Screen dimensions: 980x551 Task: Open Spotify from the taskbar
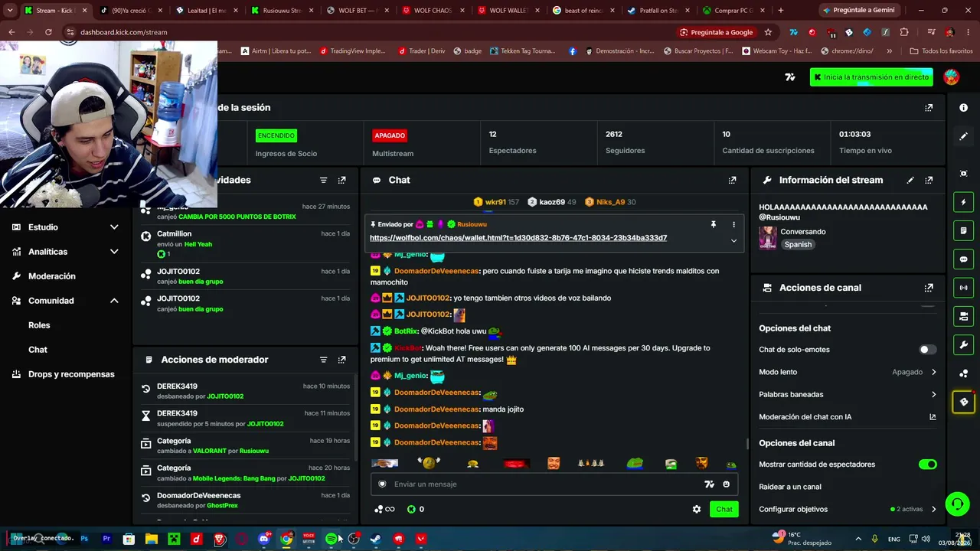332,539
